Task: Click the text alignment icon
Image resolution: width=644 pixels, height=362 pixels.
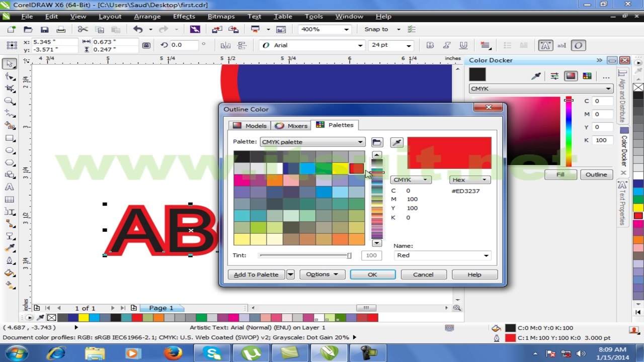Action: point(486,45)
